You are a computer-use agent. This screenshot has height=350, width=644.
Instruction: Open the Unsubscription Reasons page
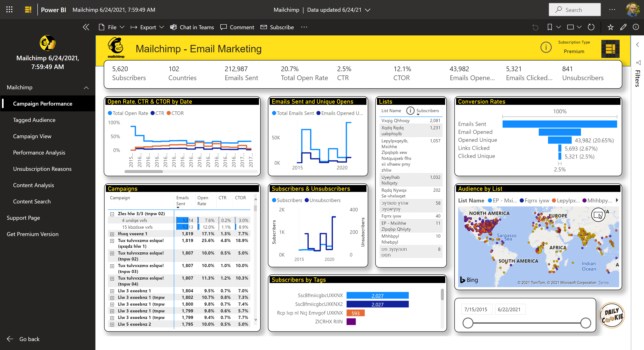pyautogui.click(x=42, y=169)
